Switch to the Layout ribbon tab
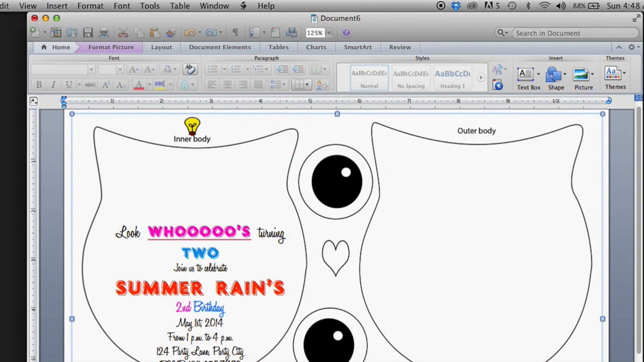 [161, 47]
